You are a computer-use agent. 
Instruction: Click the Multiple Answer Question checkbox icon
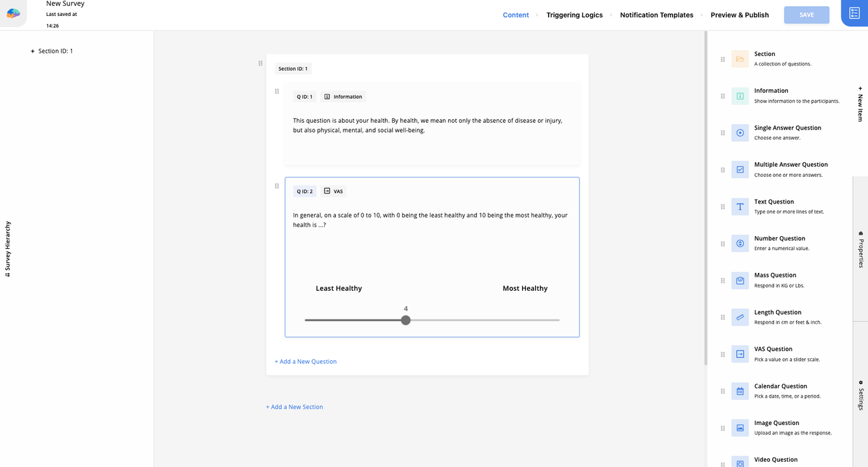point(739,169)
